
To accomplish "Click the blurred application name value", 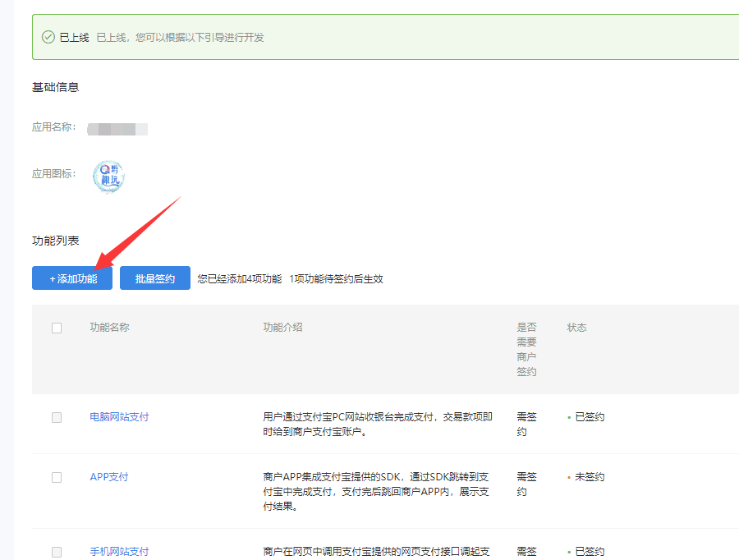I will (117, 129).
